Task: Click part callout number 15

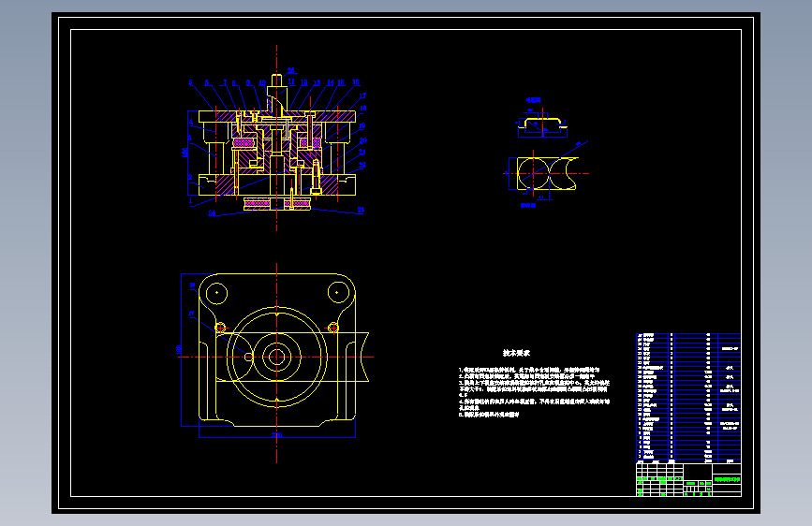Action: point(341,82)
